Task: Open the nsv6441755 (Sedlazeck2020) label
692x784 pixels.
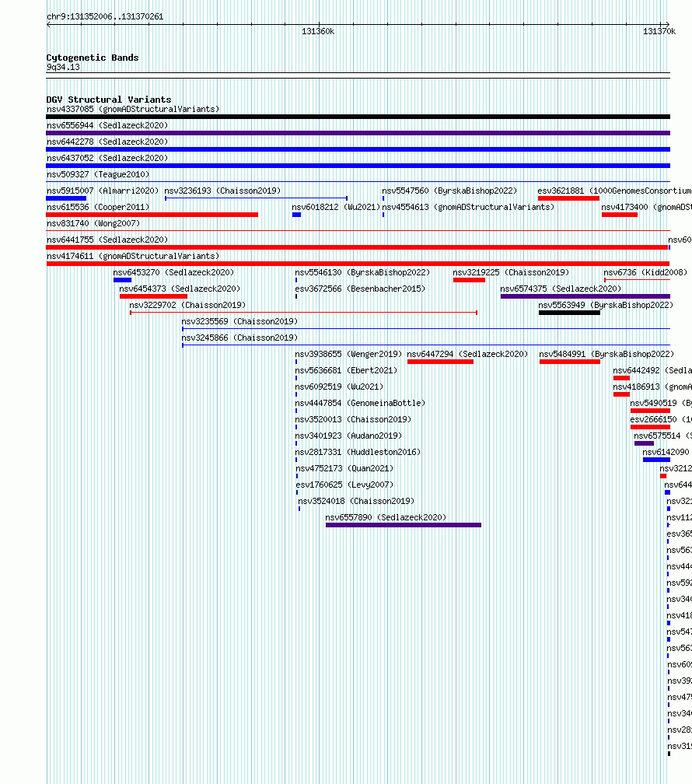Action: (x=107, y=240)
